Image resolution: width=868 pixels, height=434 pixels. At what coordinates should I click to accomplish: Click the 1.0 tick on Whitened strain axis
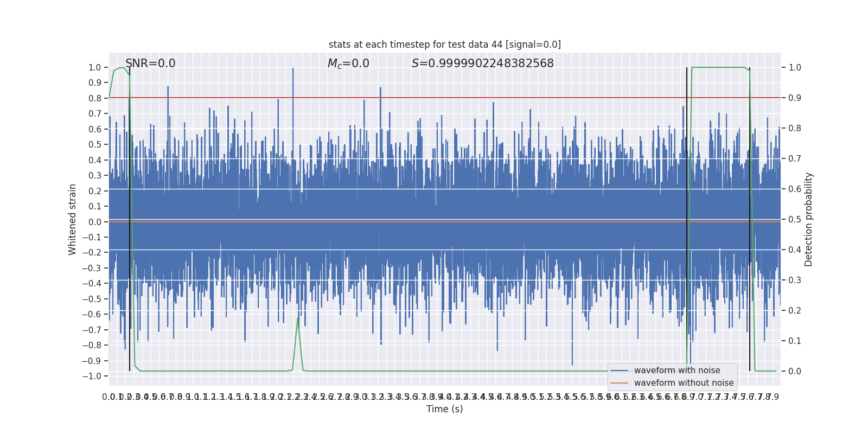point(95,67)
